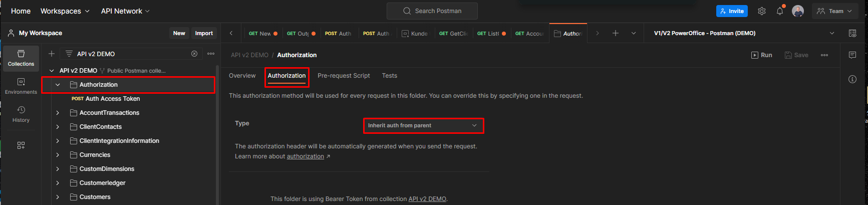
Task: Click the Invite button
Action: click(732, 11)
